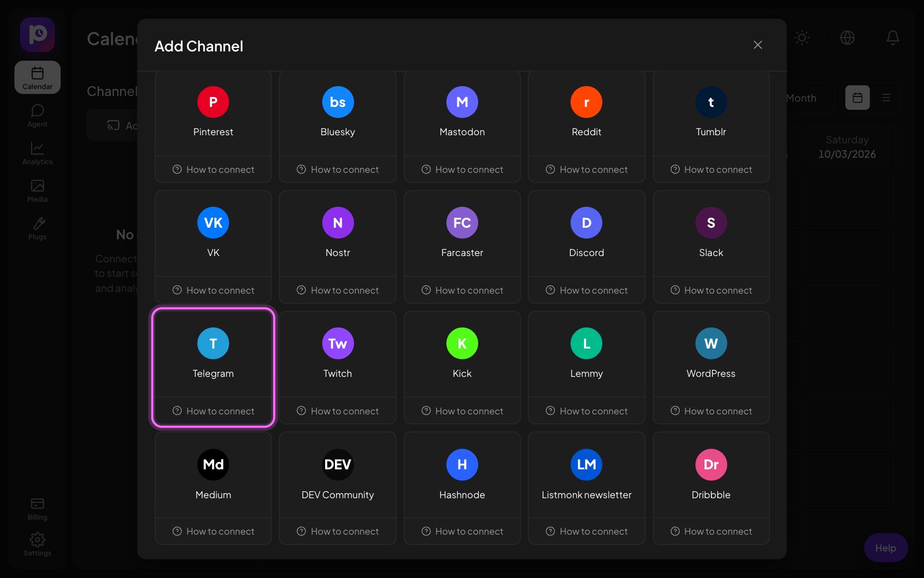This screenshot has width=924, height=578.
Task: Open Billing in the sidebar
Action: tap(38, 509)
